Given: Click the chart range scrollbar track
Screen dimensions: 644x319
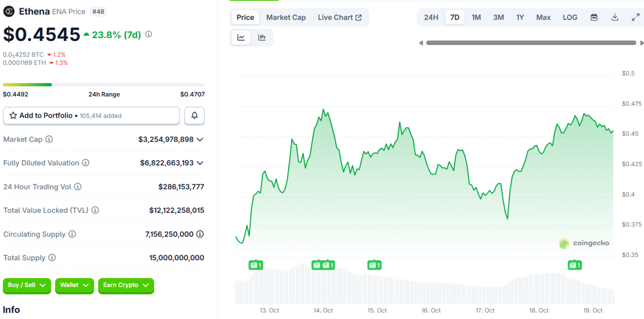Looking at the screenshot, I should click(531, 43).
